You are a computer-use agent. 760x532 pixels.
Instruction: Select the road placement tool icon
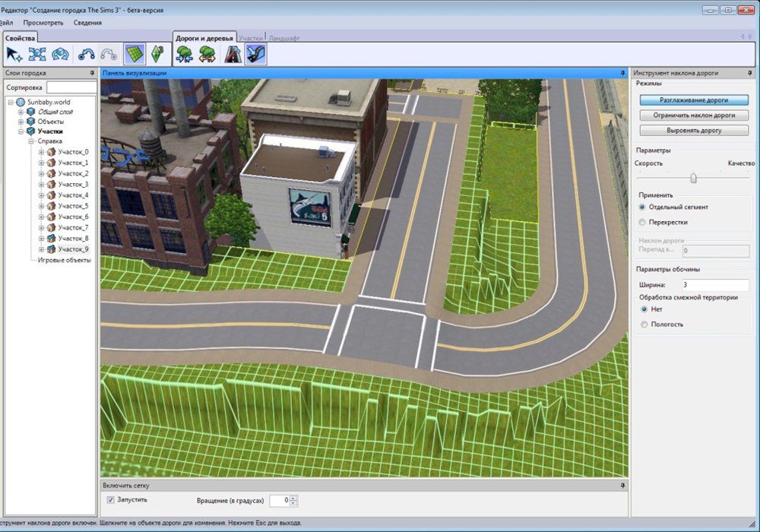232,54
